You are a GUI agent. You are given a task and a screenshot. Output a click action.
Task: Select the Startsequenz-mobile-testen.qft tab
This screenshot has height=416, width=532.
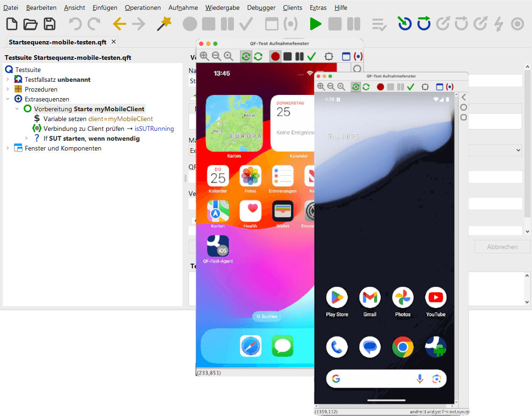click(58, 42)
